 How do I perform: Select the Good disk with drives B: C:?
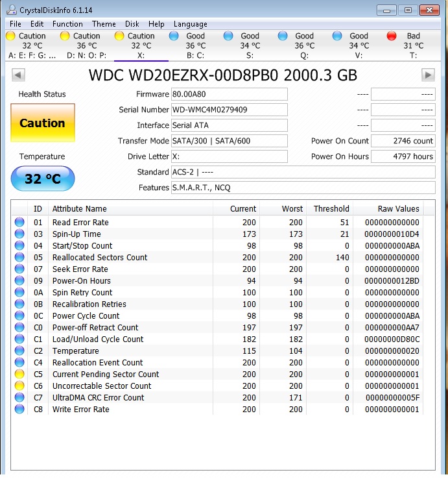tap(187, 45)
